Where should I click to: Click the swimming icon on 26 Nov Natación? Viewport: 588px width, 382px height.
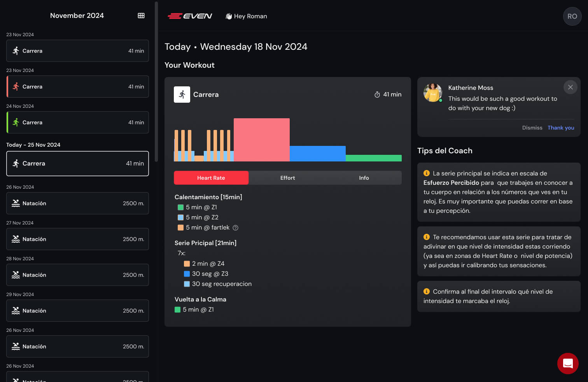coord(15,203)
